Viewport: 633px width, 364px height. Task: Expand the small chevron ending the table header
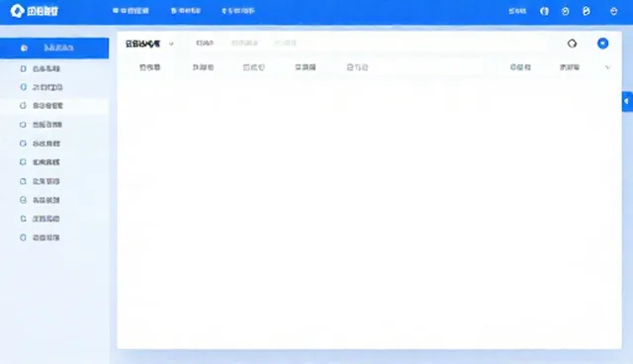coord(607,67)
